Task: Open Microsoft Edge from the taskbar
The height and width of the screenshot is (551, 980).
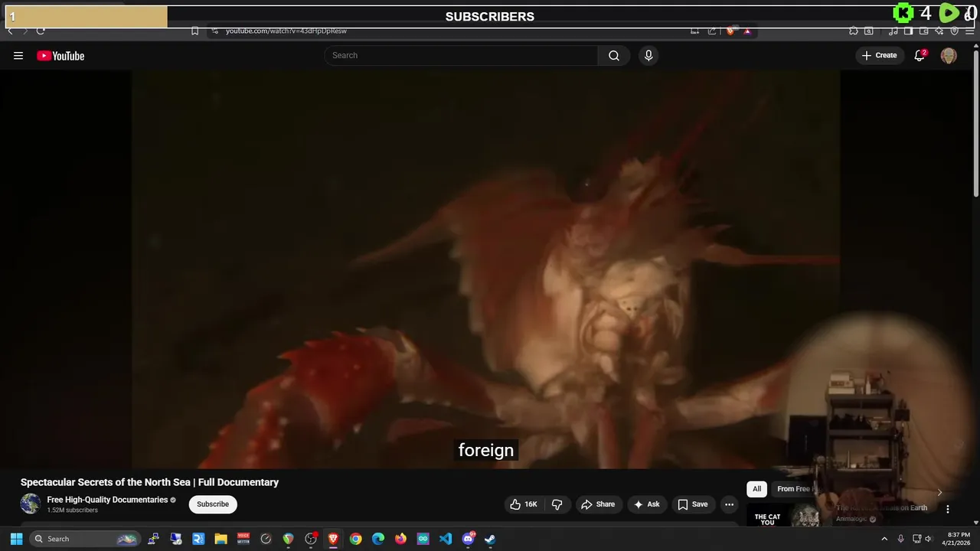Action: (x=378, y=539)
